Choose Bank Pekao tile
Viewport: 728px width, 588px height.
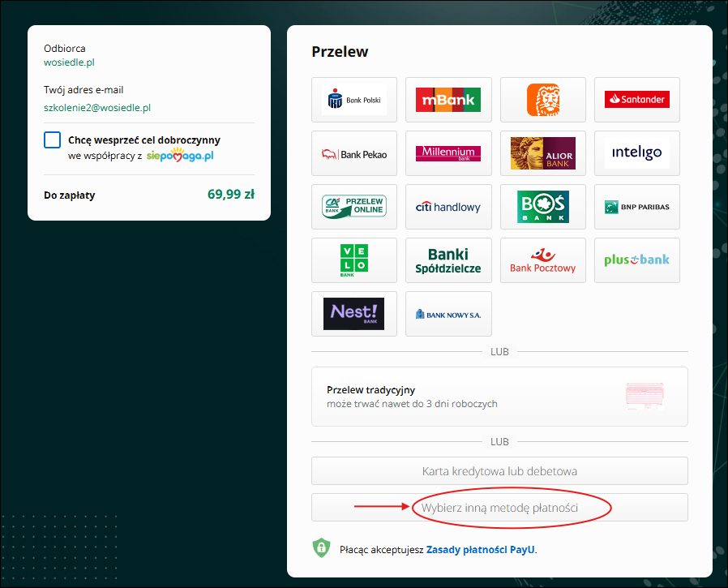tap(354, 153)
